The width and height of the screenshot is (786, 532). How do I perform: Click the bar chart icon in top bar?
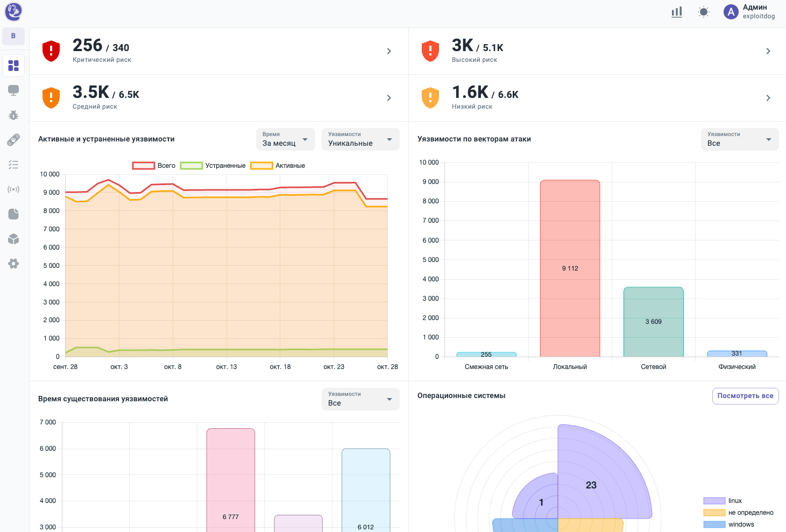[x=677, y=12]
